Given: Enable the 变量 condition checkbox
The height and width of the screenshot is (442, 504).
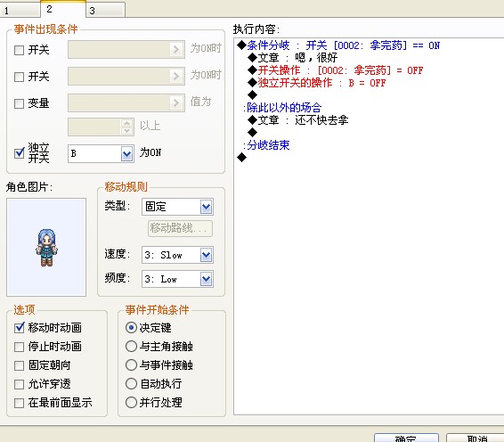Looking at the screenshot, I should (20, 103).
